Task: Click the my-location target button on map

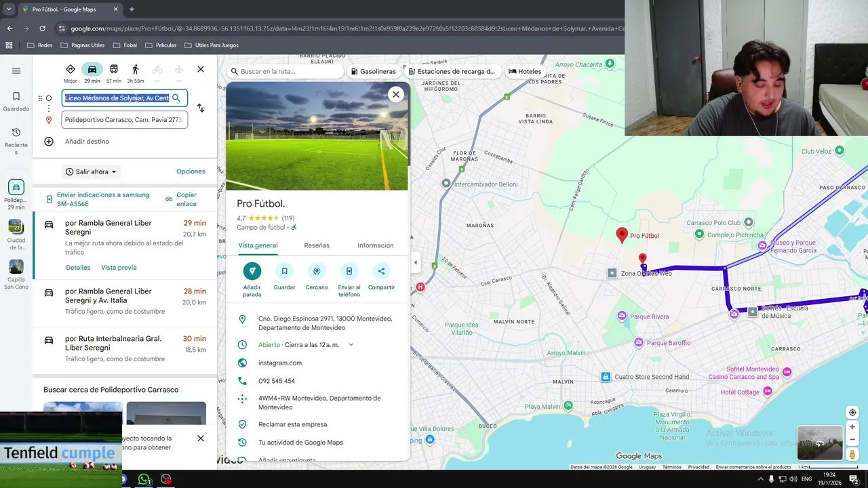Action: [852, 413]
